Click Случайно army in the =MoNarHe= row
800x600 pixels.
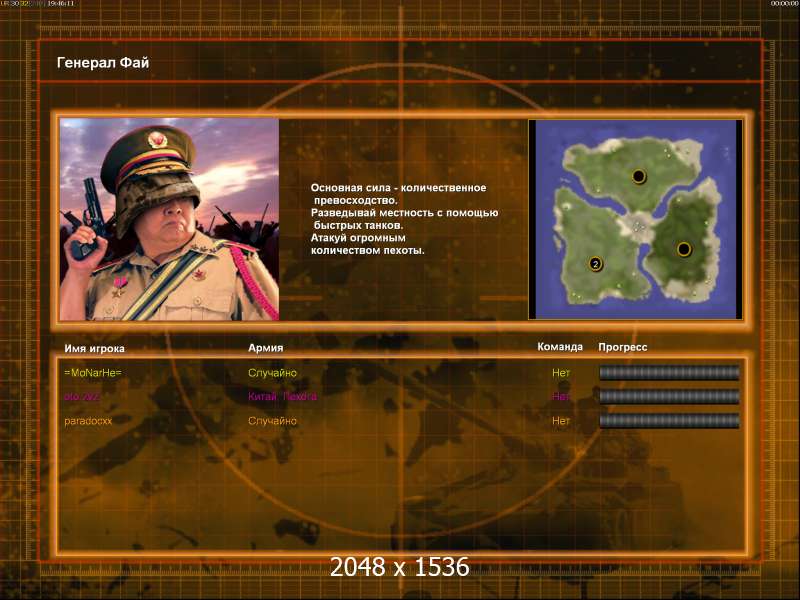coord(272,373)
